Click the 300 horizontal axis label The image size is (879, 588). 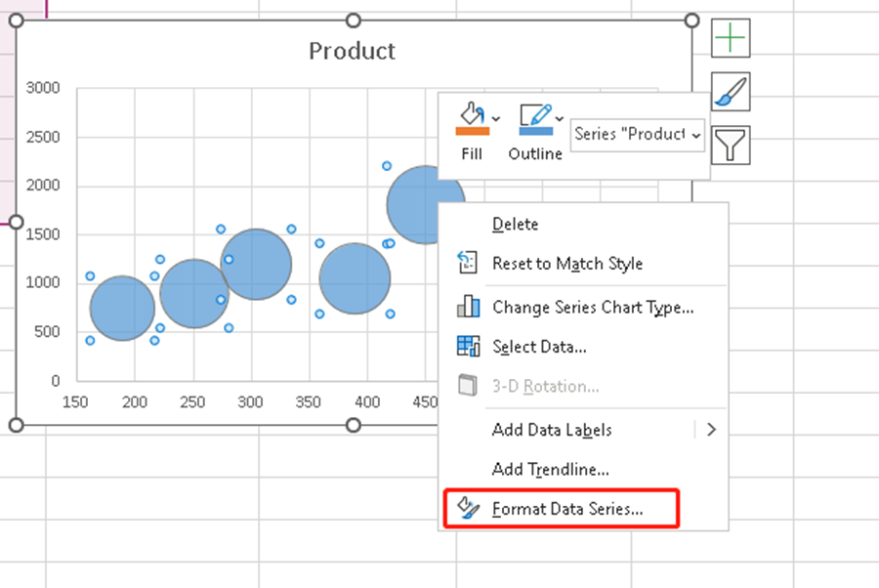(250, 401)
